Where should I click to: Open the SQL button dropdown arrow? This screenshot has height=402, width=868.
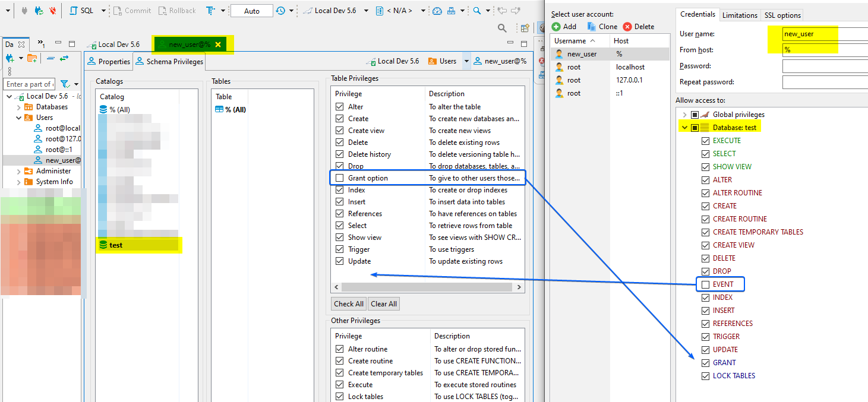[x=103, y=11]
